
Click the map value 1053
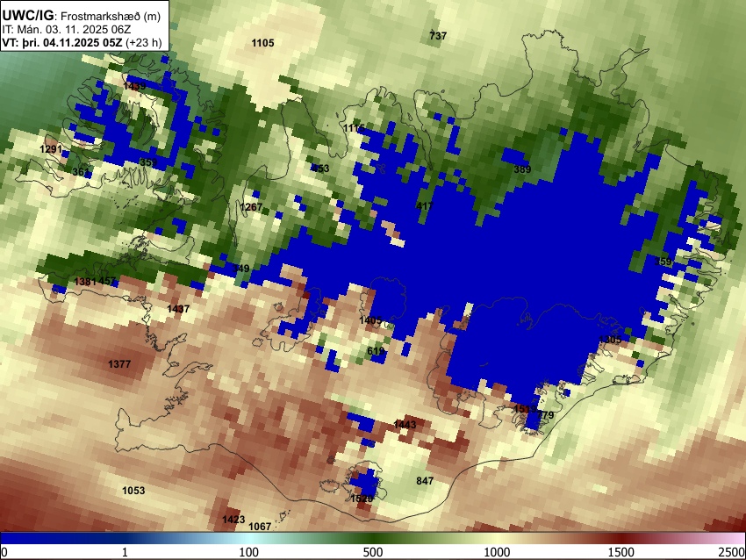click(133, 491)
